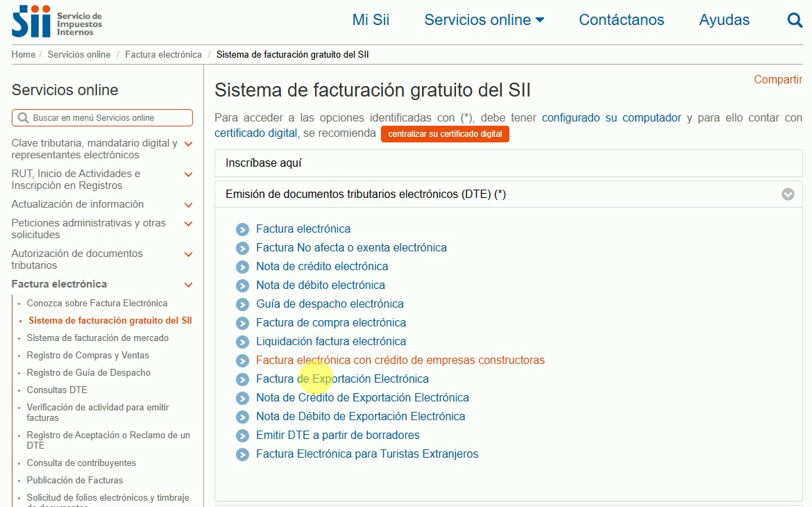Open Factura de Exportación Electrónica link
Screen dimensions: 812x507
342,379
